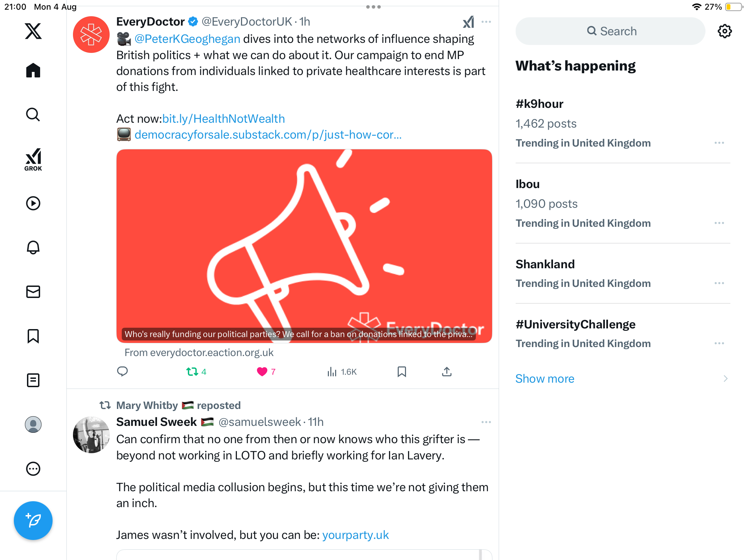Screen dimensions: 747x560
Task: Open the video play tab icon
Action: click(33, 203)
